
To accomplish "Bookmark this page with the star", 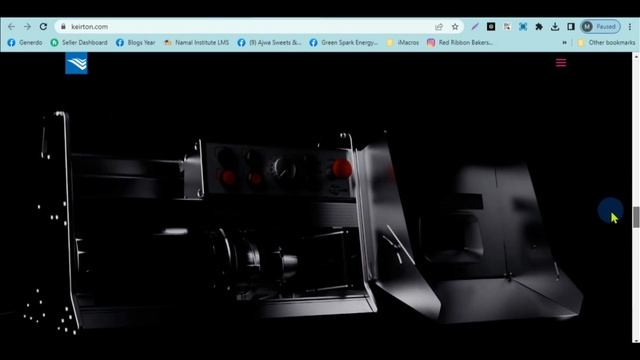I will [455, 27].
